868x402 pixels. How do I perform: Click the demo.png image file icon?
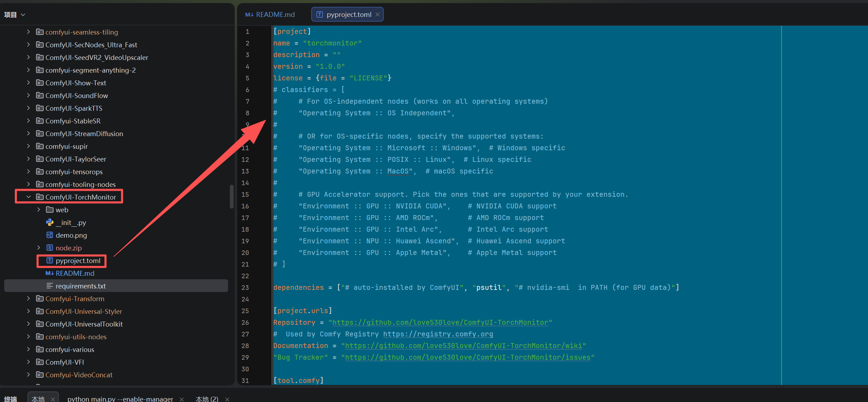point(50,235)
